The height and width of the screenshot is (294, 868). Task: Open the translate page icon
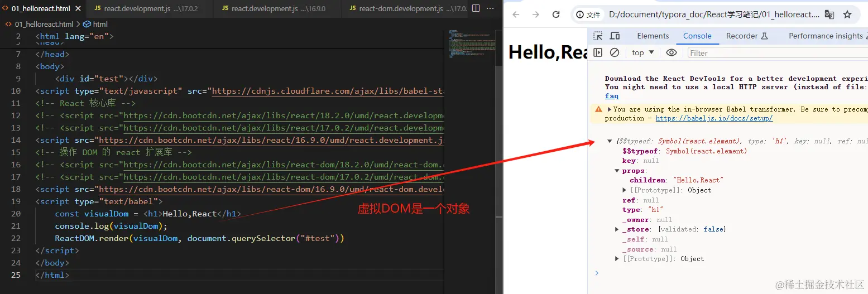click(x=829, y=15)
